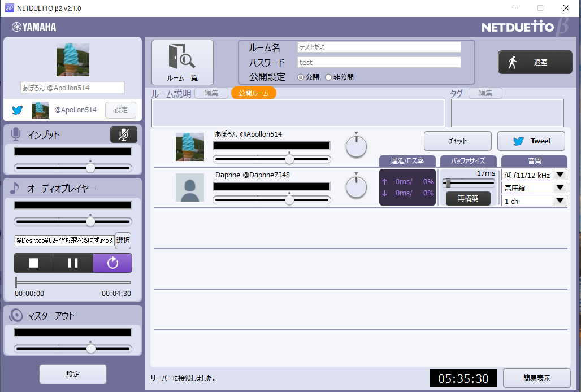
Task: Click the pan knob for あぽろん @Apollon514
Action: [x=356, y=147]
